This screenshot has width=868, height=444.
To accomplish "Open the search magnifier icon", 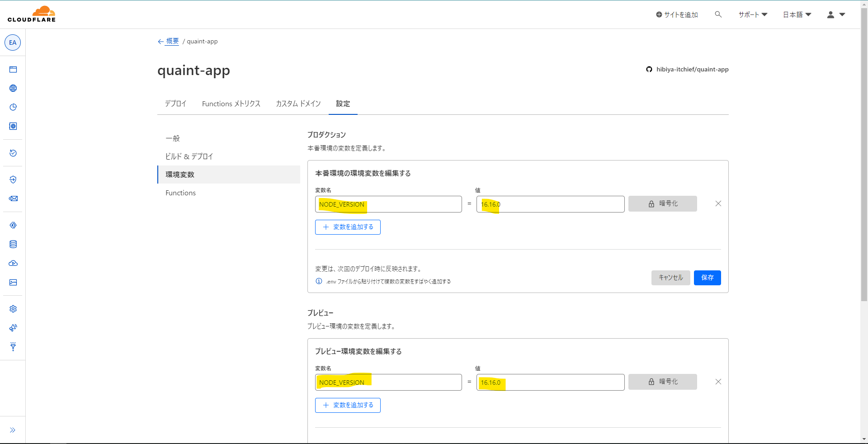I will [718, 14].
